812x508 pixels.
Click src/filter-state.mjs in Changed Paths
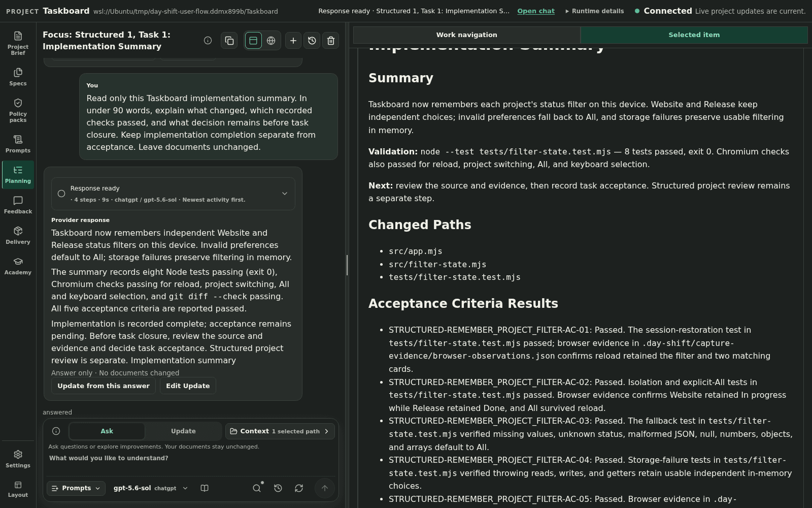click(437, 265)
